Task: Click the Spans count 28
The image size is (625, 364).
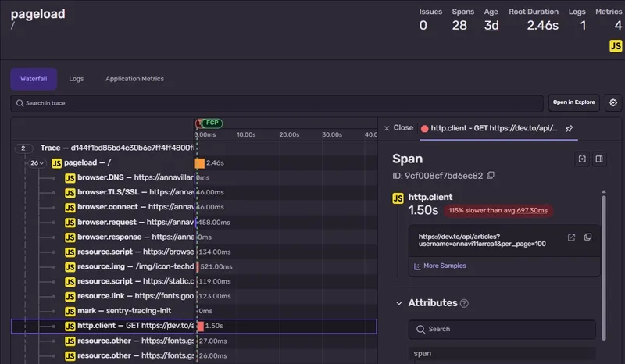Action: [x=459, y=26]
